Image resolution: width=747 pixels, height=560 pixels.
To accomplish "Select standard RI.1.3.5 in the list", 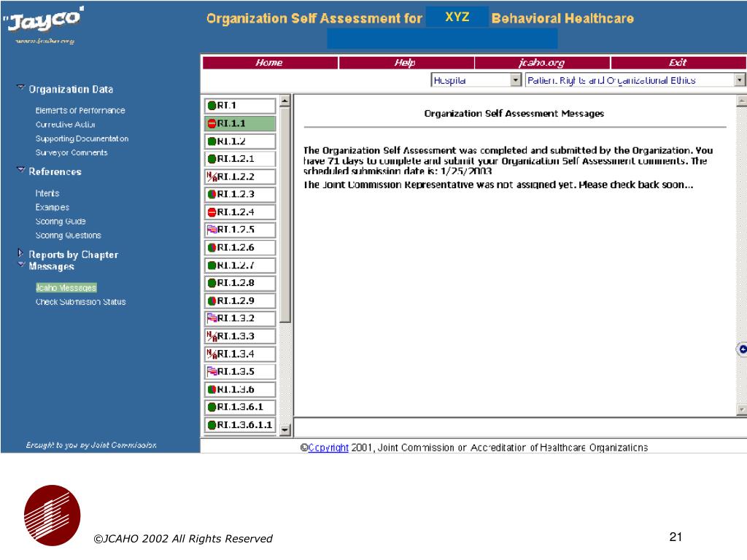I will pyautogui.click(x=240, y=371).
